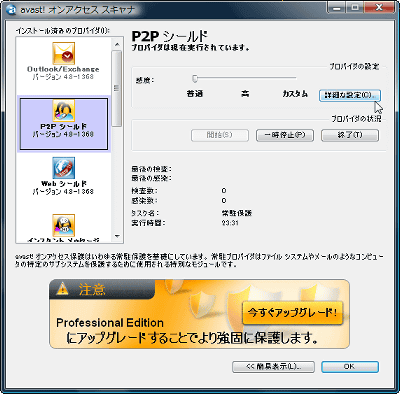Click the sensitivity slider handle
The height and width of the screenshot is (394, 400).
click(x=195, y=79)
